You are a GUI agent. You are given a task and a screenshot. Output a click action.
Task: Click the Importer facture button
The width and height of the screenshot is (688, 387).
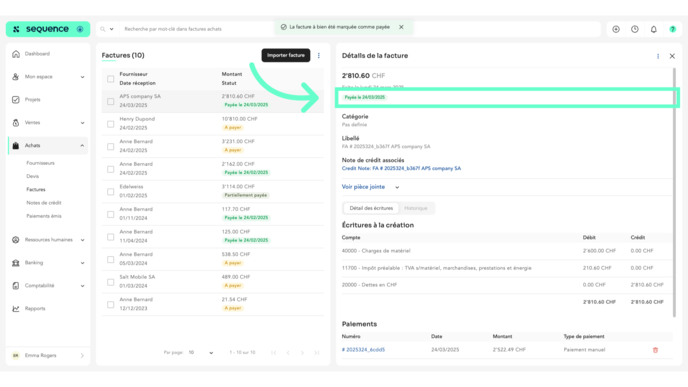(286, 55)
